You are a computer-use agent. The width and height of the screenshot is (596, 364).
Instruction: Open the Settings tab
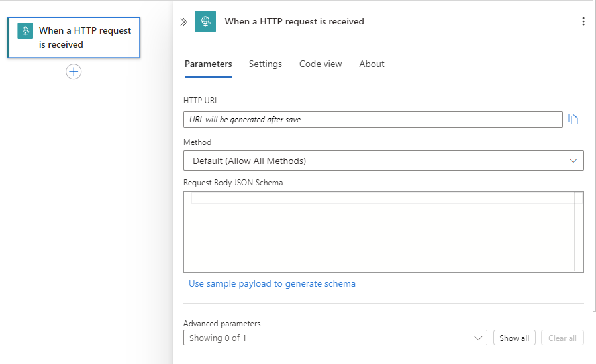tap(266, 64)
